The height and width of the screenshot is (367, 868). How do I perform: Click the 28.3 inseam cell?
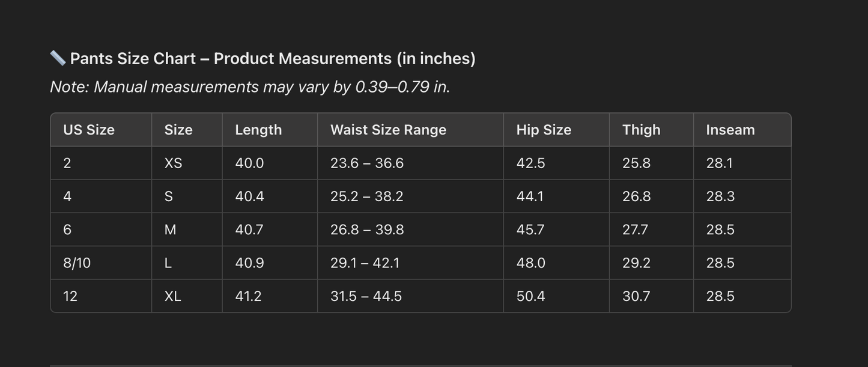(720, 196)
